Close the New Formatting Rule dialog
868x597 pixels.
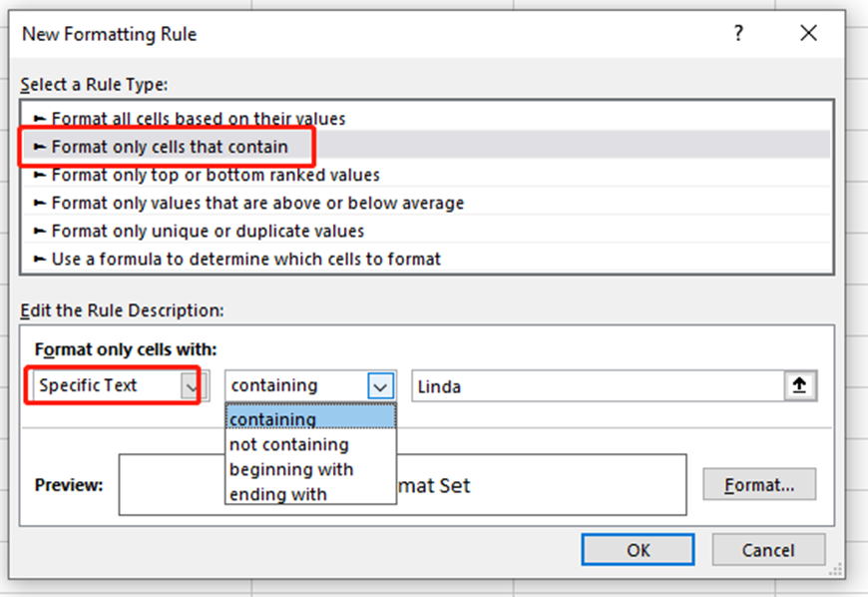[x=809, y=33]
